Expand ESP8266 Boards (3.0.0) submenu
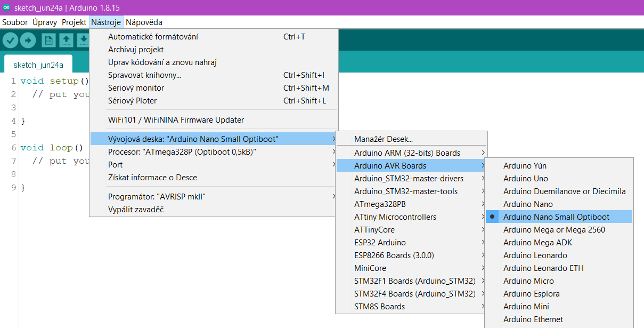 411,255
